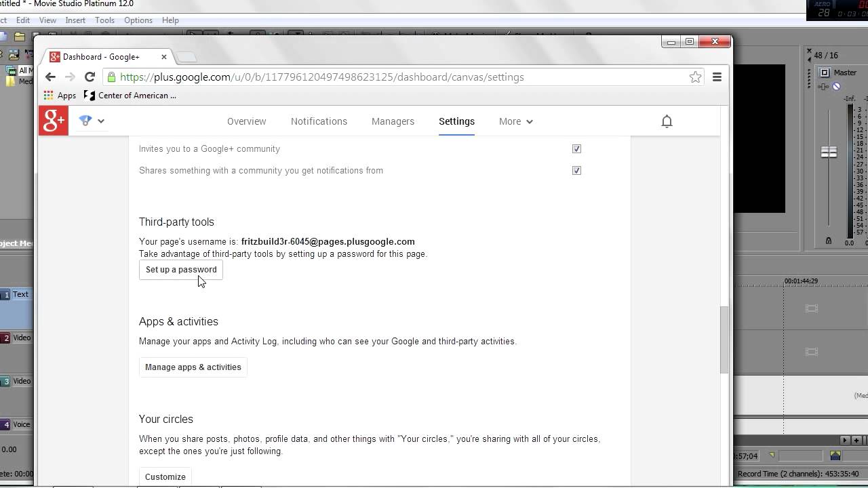This screenshot has height=488, width=868.
Task: Open the Center of American bookmark
Action: 130,96
